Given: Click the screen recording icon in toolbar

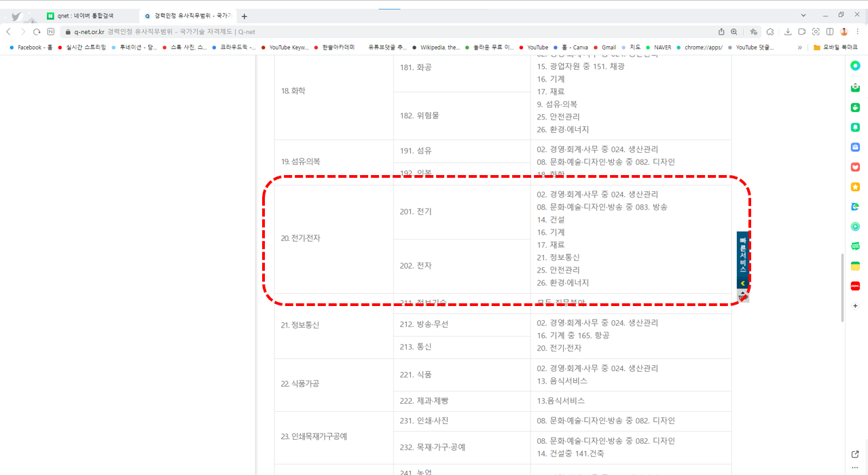Looking at the screenshot, I should click(802, 32).
